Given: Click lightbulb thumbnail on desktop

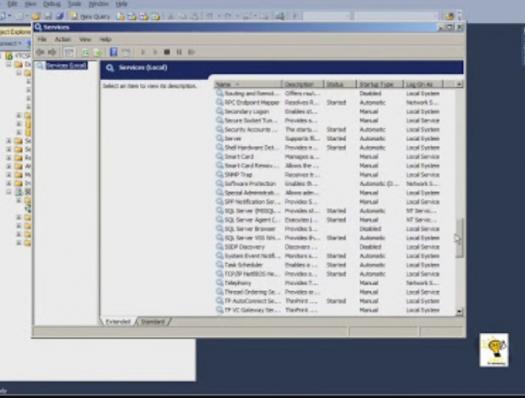Looking at the screenshot, I should point(494,350).
